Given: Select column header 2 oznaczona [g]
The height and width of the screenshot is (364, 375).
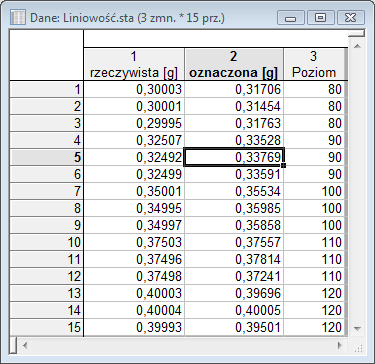Looking at the screenshot, I should [x=234, y=64].
